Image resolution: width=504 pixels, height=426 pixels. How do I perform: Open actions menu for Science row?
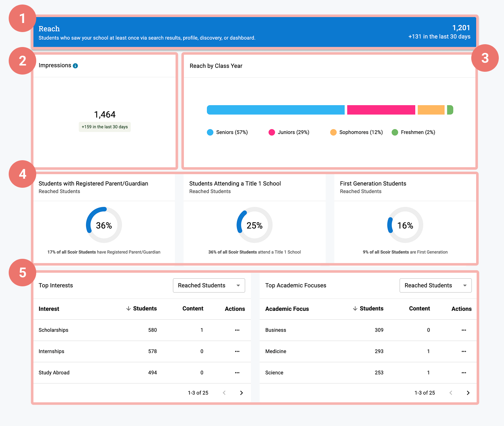[x=464, y=373]
